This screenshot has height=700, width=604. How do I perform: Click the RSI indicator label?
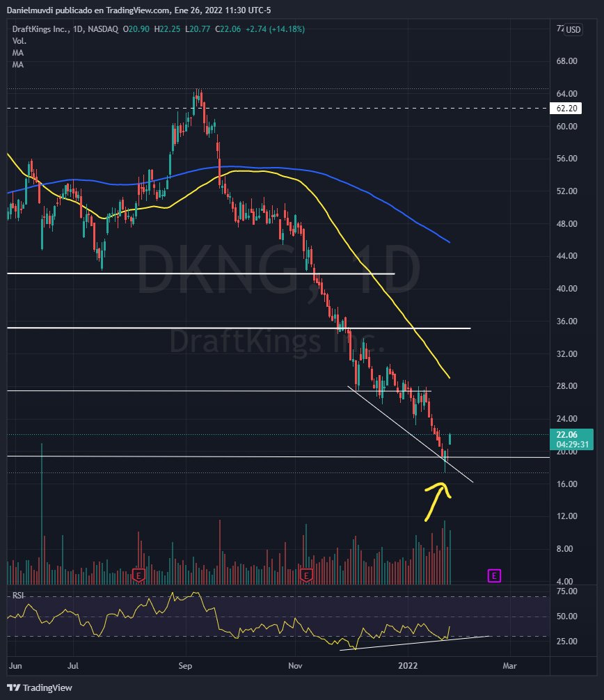pos(18,596)
